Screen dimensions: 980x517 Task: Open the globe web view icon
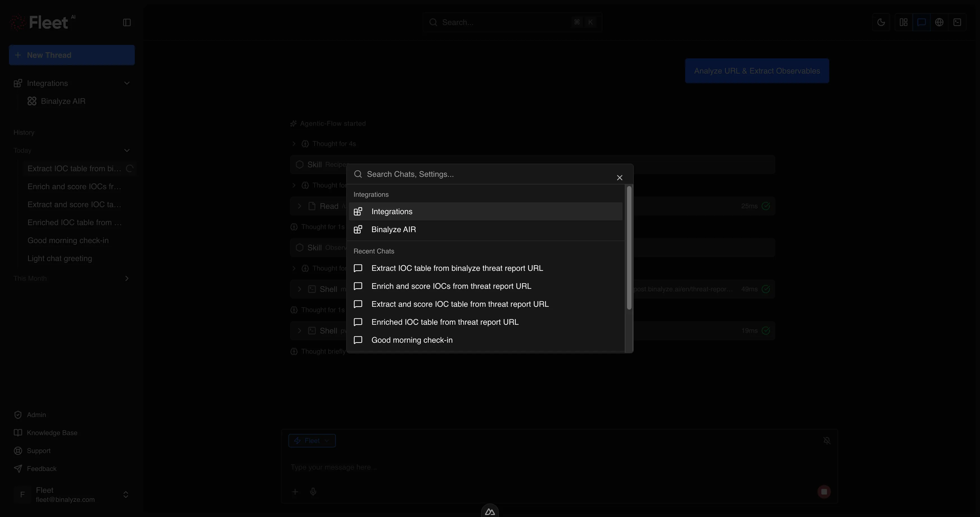coord(939,22)
